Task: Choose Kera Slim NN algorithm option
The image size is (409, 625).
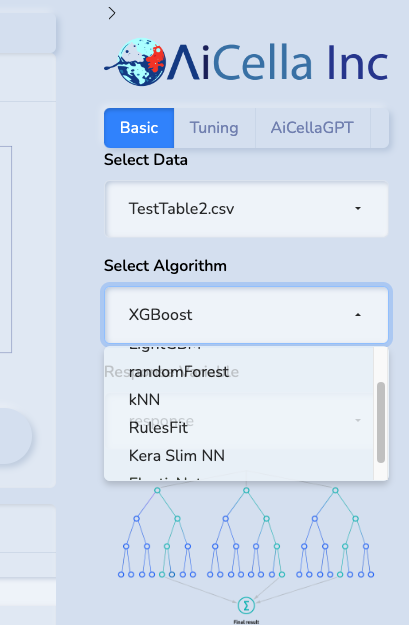Action: point(239,456)
